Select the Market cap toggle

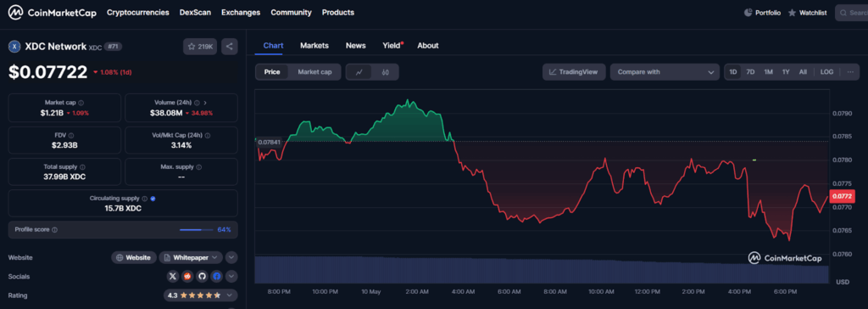(x=314, y=72)
